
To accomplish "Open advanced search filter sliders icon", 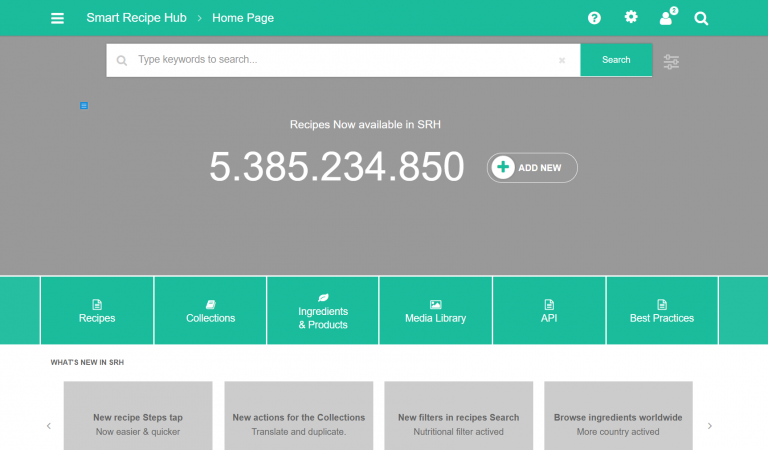I will [x=671, y=61].
